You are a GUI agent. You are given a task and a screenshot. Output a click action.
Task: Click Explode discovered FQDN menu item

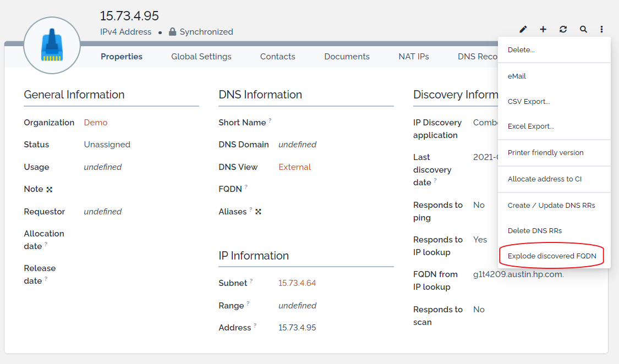coord(551,256)
